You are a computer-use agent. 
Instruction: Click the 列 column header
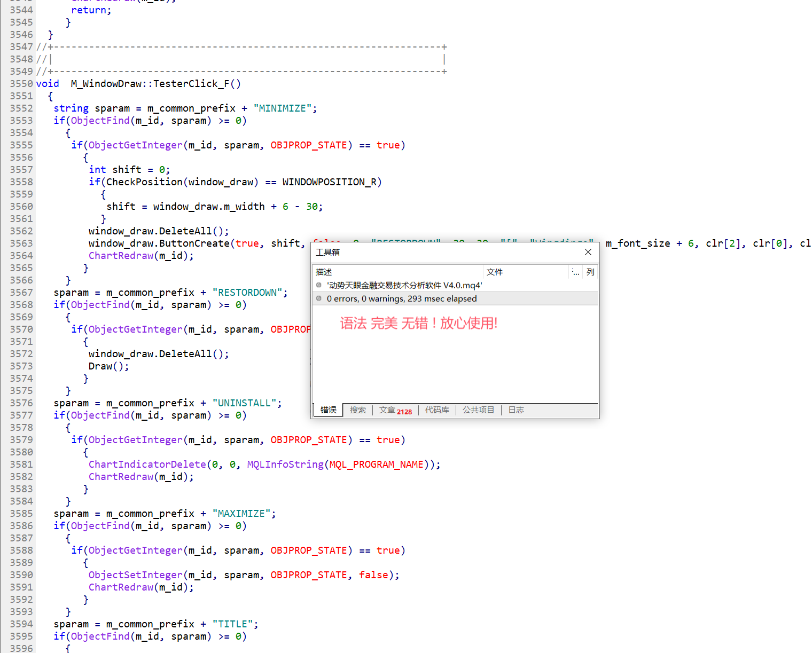(x=590, y=272)
